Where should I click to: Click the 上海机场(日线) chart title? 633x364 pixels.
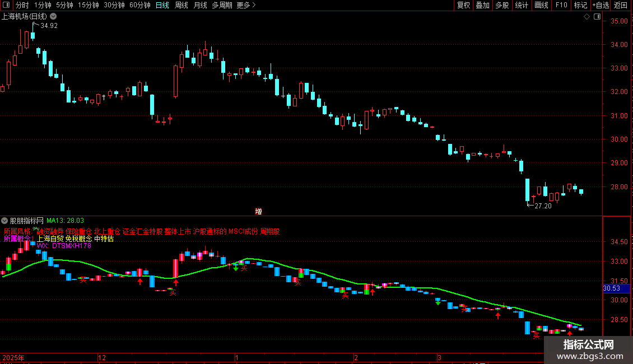click(x=24, y=17)
